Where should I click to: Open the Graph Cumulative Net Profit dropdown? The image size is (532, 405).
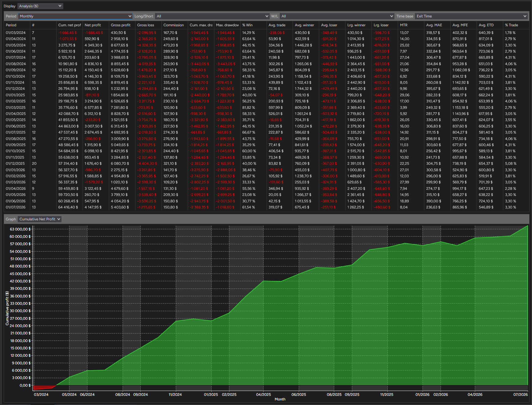[x=39, y=219]
